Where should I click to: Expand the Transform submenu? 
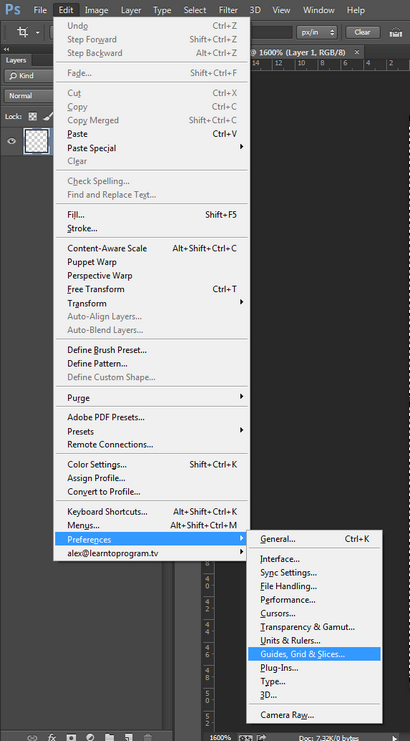(x=152, y=303)
